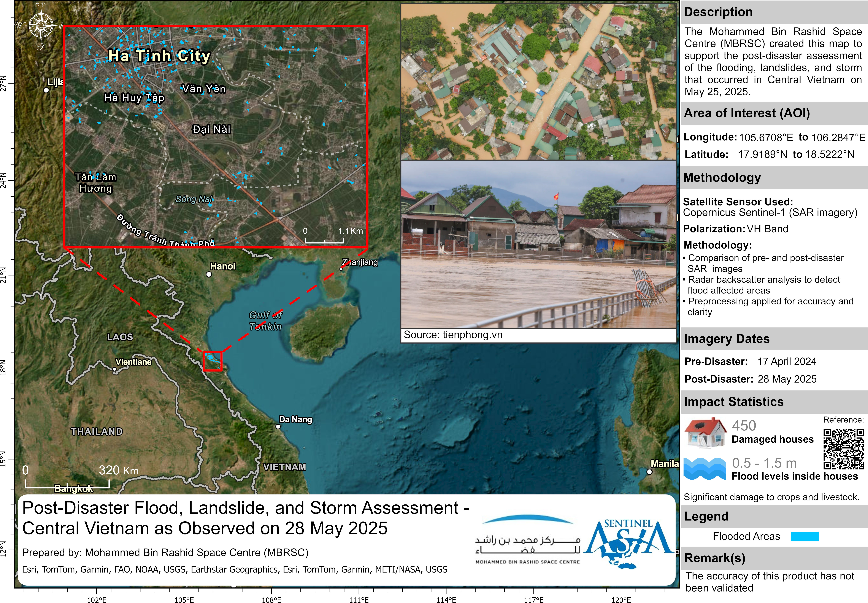
Task: Click the pre-disaster date '17 April 2024'
Action: 787,362
